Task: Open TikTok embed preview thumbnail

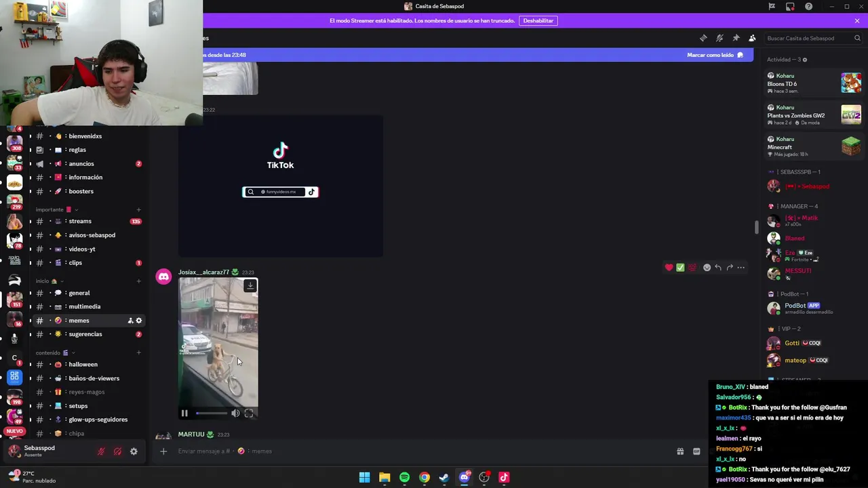Action: [281, 186]
